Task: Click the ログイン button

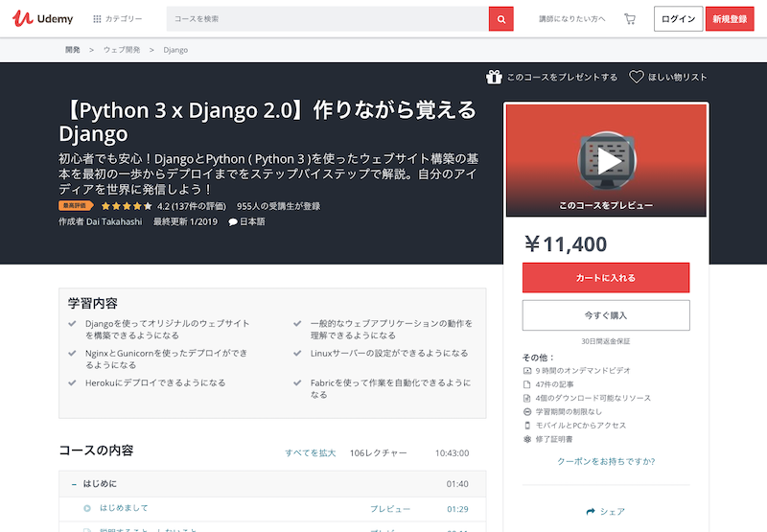Action: (x=678, y=18)
